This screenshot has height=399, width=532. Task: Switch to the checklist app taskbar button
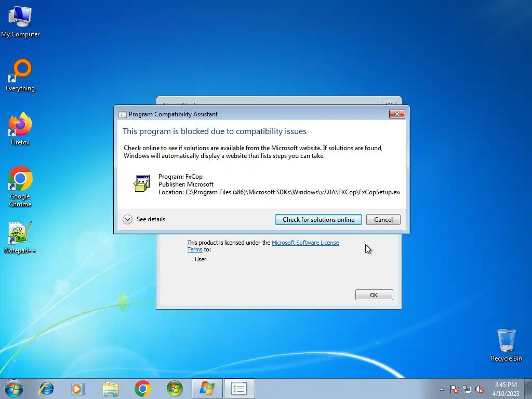pos(239,389)
